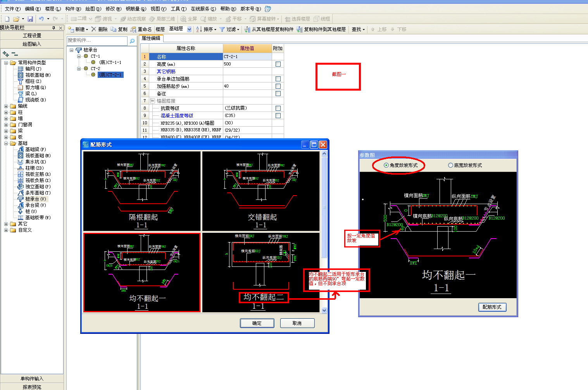588x390 pixels.
Task: Click the 从其他楼层复制构件 icon
Action: [x=248, y=29]
